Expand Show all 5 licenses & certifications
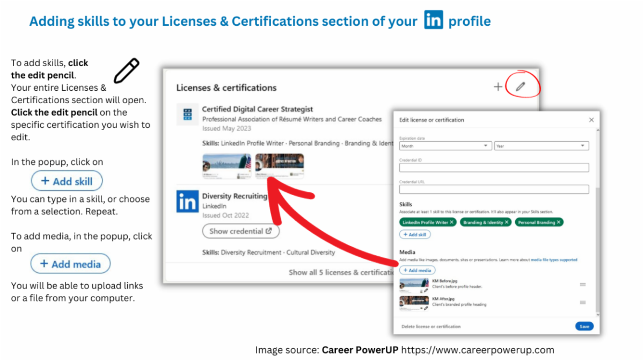 click(342, 272)
